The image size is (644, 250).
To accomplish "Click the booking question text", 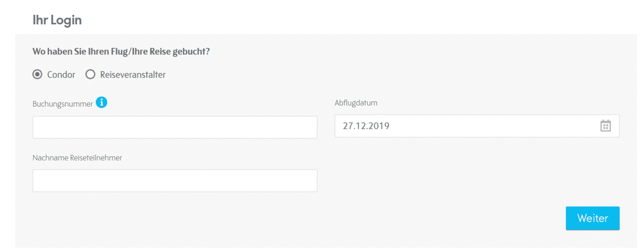I will (121, 52).
